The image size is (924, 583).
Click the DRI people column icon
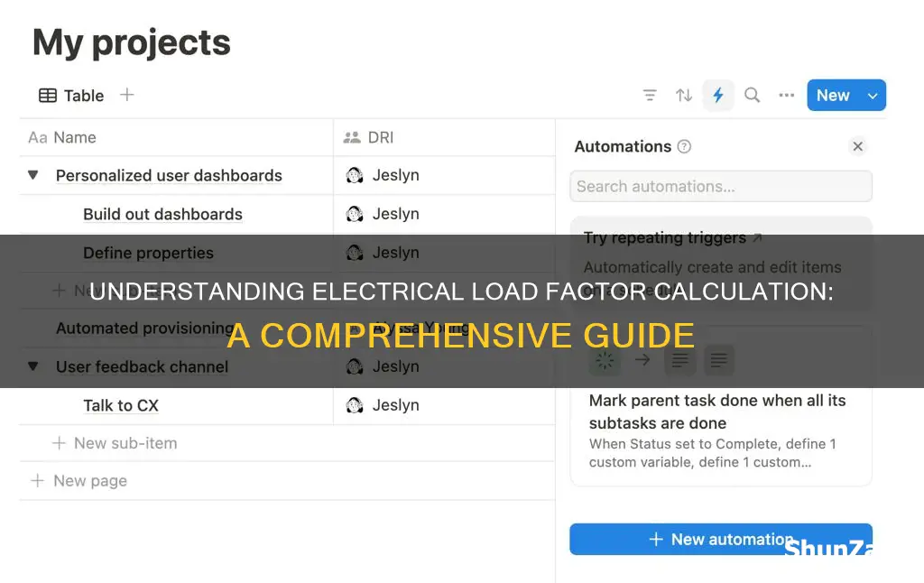coord(352,137)
